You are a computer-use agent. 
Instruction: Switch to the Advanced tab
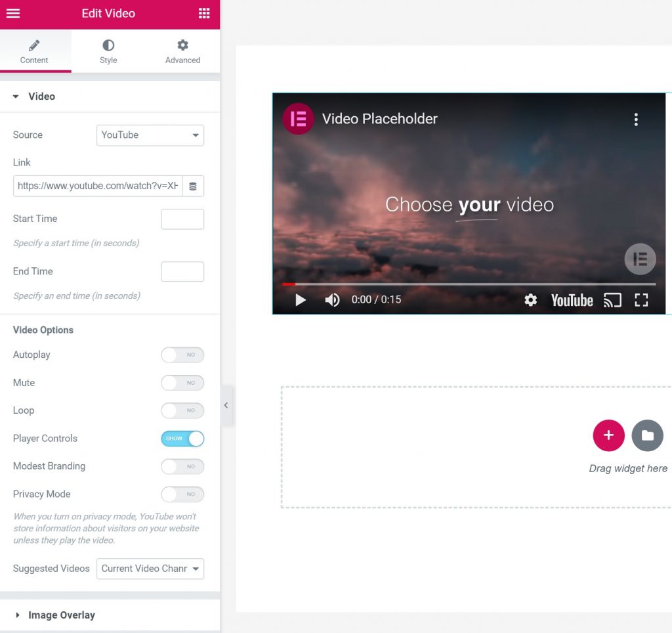coord(182,51)
